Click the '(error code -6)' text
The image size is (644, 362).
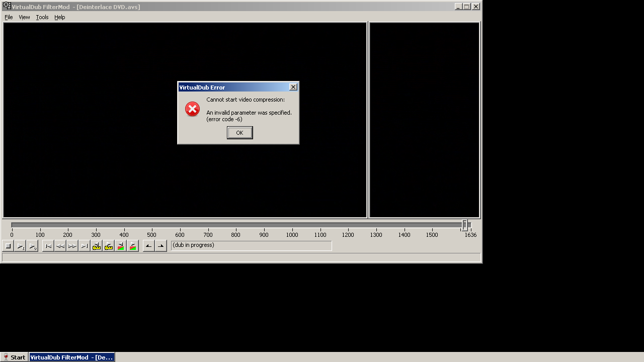(224, 119)
